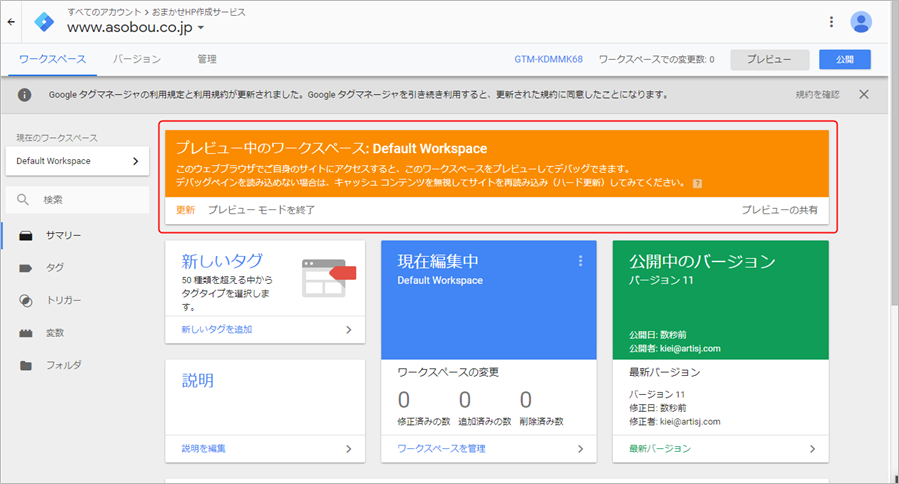This screenshot has width=899, height=484.
Task: Click ワークスペースを管理 link
Action: point(441,448)
